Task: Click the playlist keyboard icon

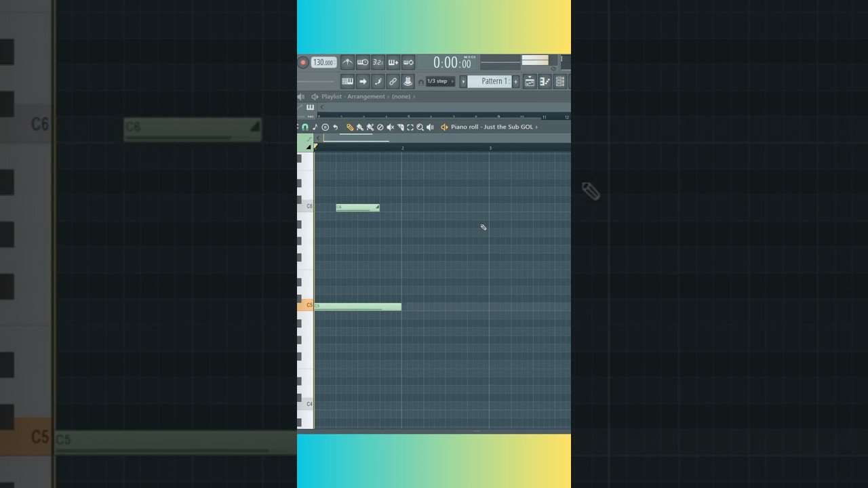Action: pyautogui.click(x=310, y=107)
